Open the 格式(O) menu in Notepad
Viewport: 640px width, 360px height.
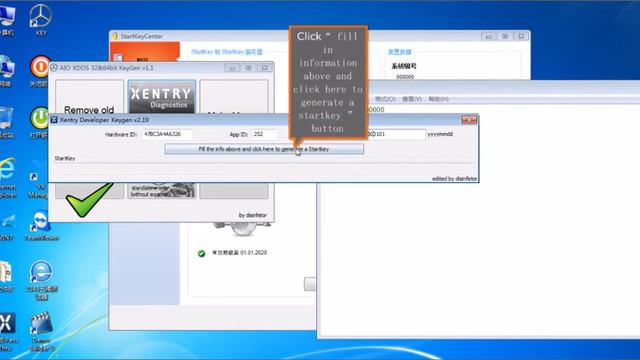point(385,99)
